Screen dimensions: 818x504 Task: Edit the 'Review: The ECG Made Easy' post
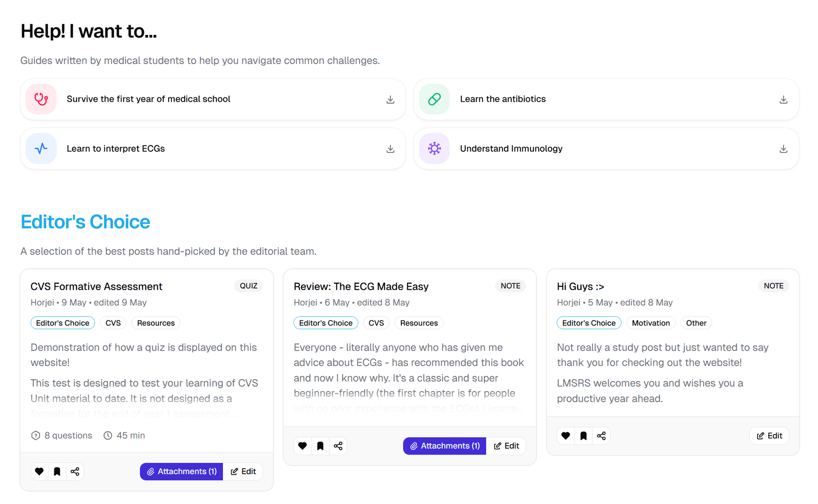pyautogui.click(x=507, y=446)
